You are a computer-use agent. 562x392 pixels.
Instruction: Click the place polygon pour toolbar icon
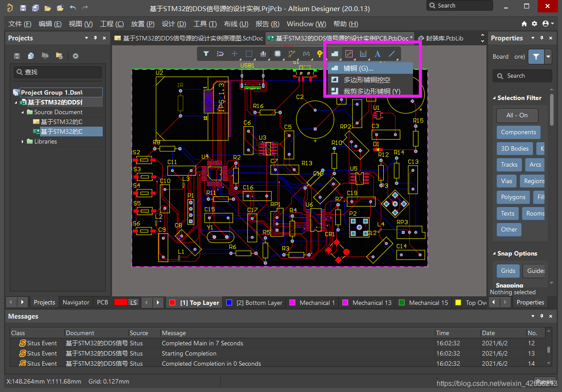(335, 54)
